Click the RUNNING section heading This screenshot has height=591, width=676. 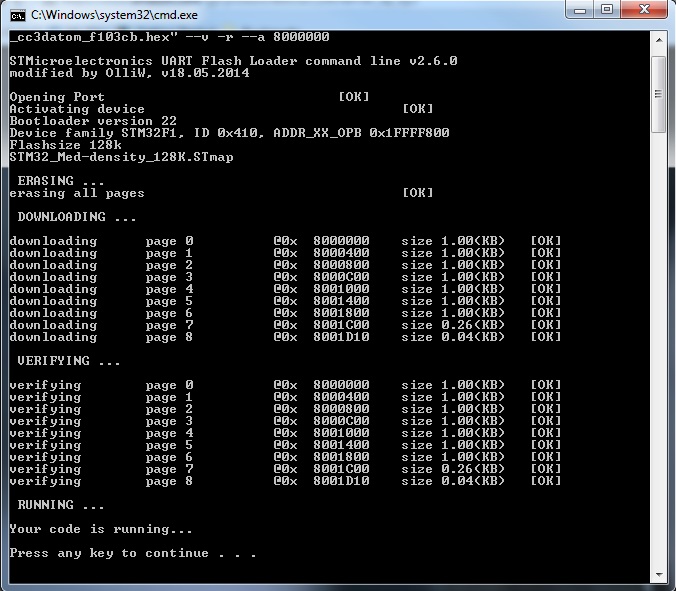60,505
